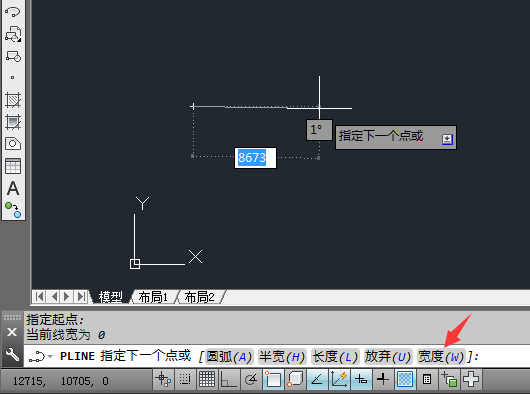Select the Make Block tool
This screenshot has height=394, width=530.
[x=13, y=56]
